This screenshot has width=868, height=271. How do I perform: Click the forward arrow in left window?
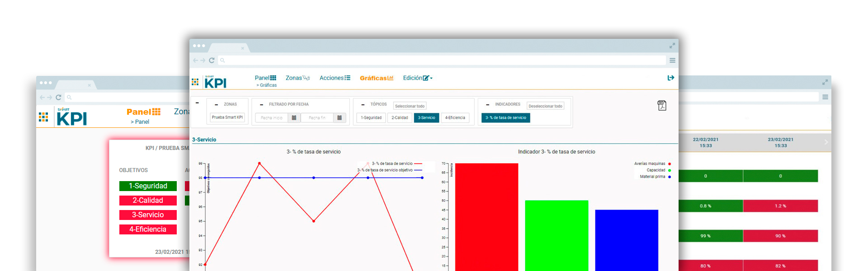click(49, 97)
